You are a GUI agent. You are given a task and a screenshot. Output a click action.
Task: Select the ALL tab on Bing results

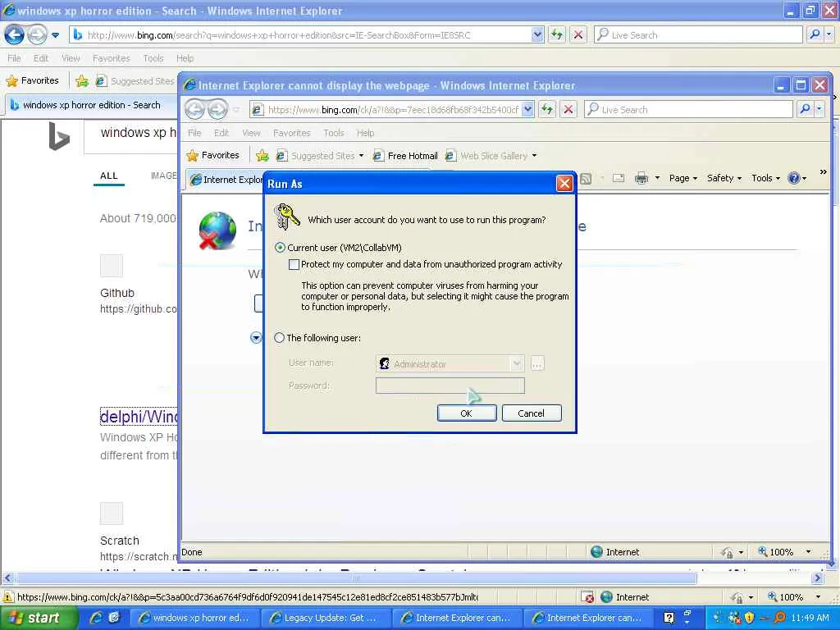point(109,176)
